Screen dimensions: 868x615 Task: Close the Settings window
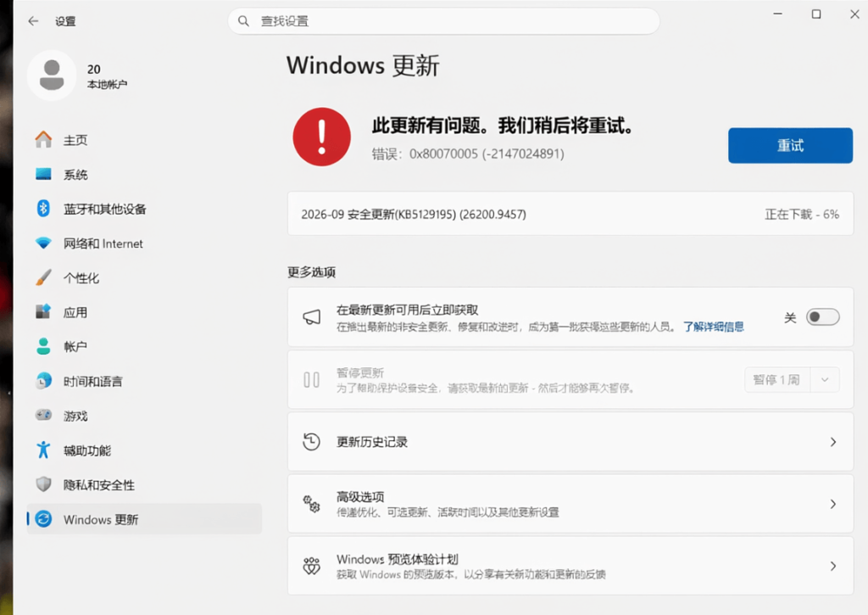coord(854,14)
